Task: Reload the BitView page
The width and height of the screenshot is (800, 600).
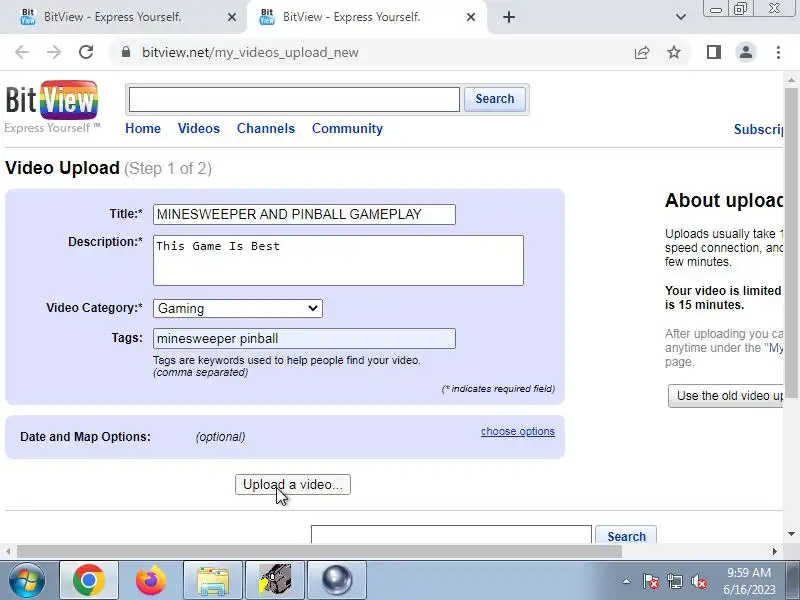Action: [x=86, y=52]
